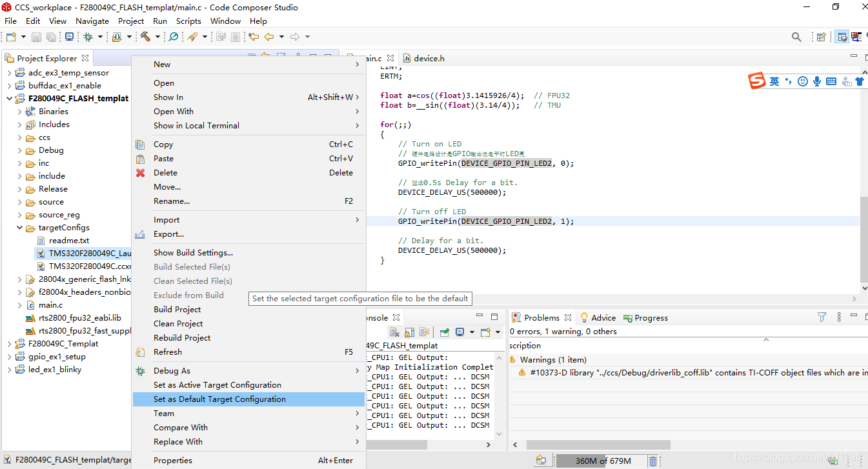Open the Sogou soft keyboard icon
The image size is (868, 469).
831,81
